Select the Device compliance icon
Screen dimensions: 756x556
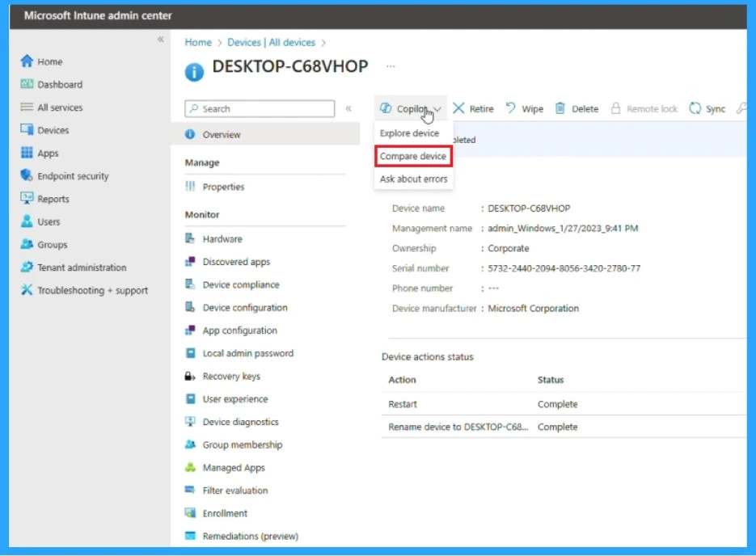(191, 284)
